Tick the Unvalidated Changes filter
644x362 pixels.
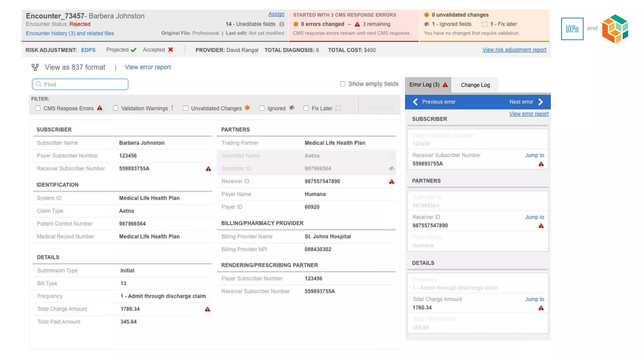[x=186, y=108]
